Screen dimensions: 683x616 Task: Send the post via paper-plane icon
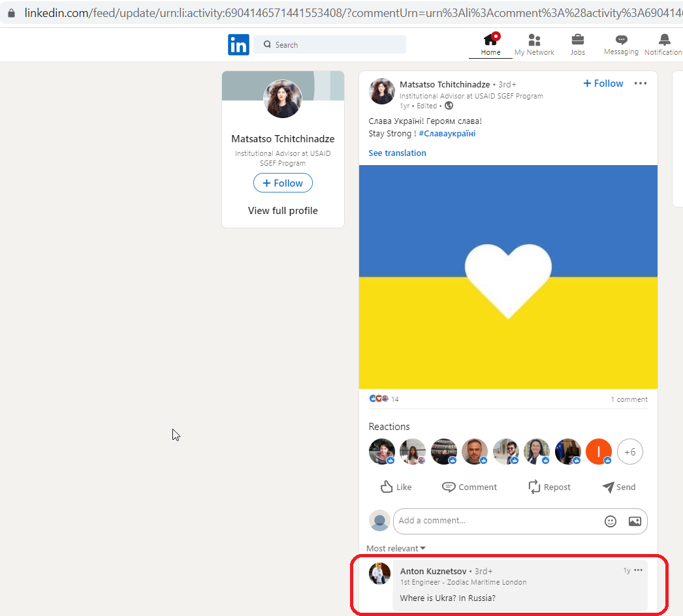point(619,487)
